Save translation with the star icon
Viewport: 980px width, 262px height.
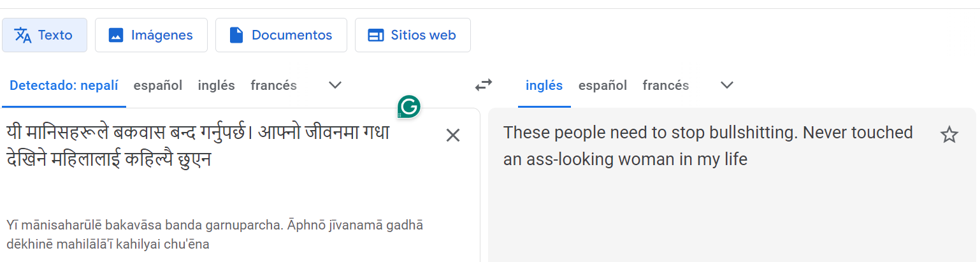[949, 135]
